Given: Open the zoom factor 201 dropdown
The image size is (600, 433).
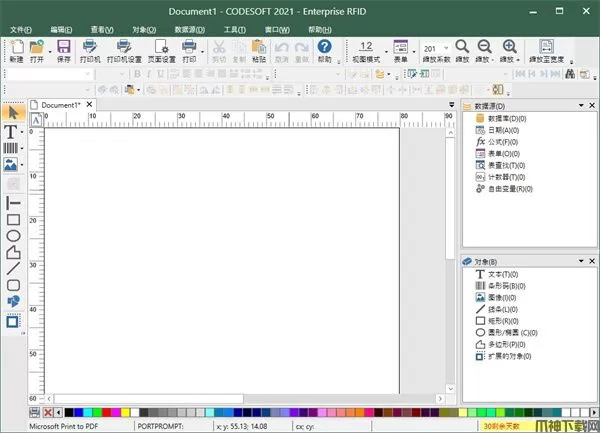Looking at the screenshot, I should tap(446, 48).
